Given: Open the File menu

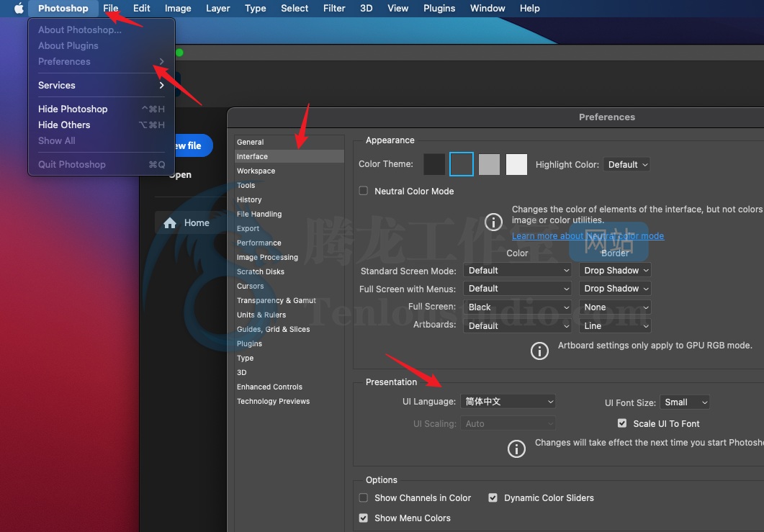Looking at the screenshot, I should pos(111,9).
